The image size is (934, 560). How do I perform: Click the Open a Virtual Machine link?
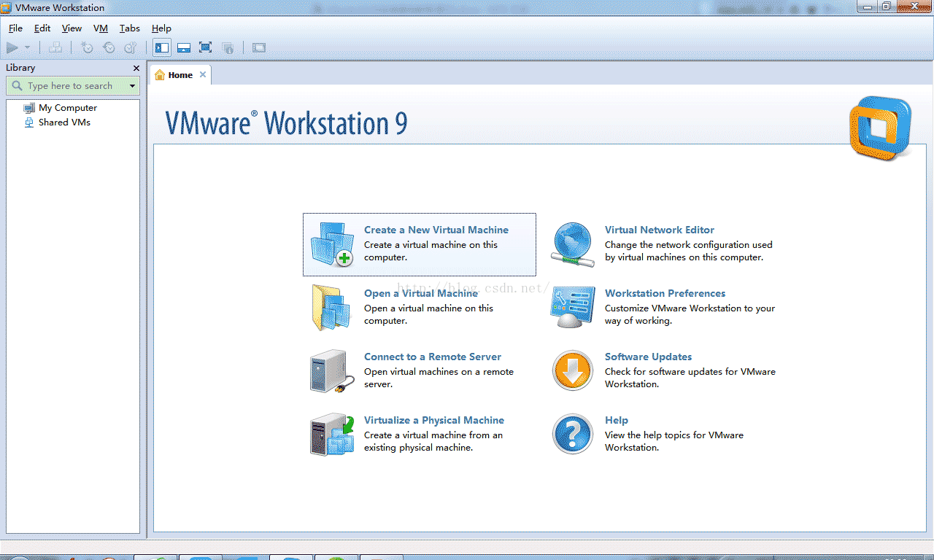pos(421,293)
